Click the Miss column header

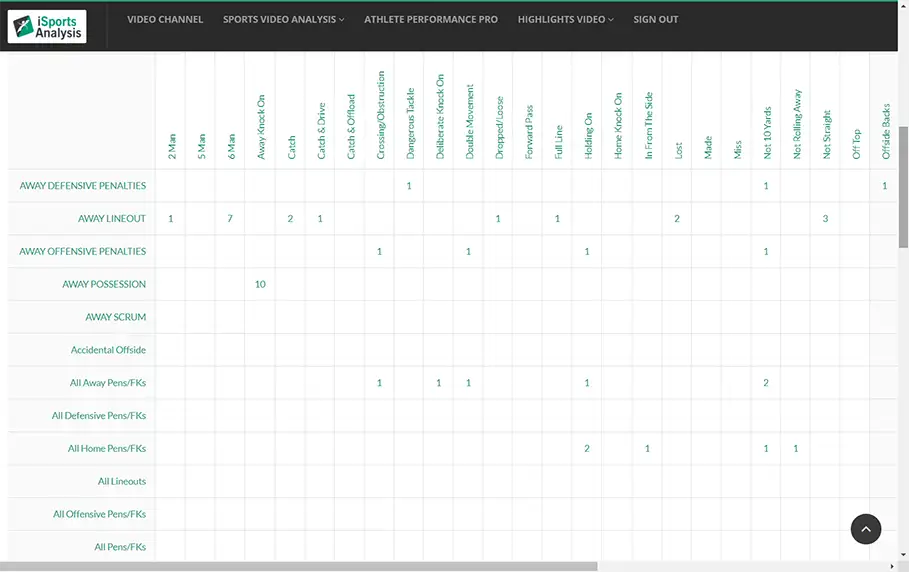(x=737, y=150)
